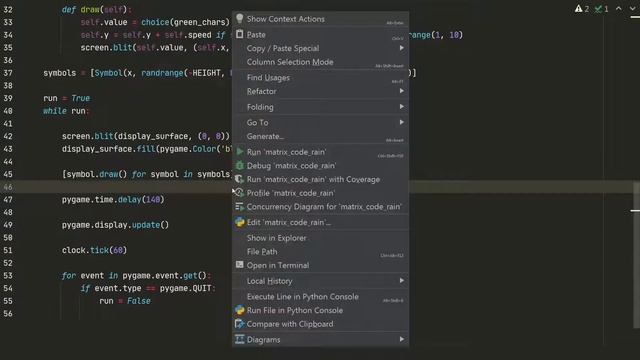Choose Show in Explorer
This screenshot has width=640, height=360.
point(320,238)
